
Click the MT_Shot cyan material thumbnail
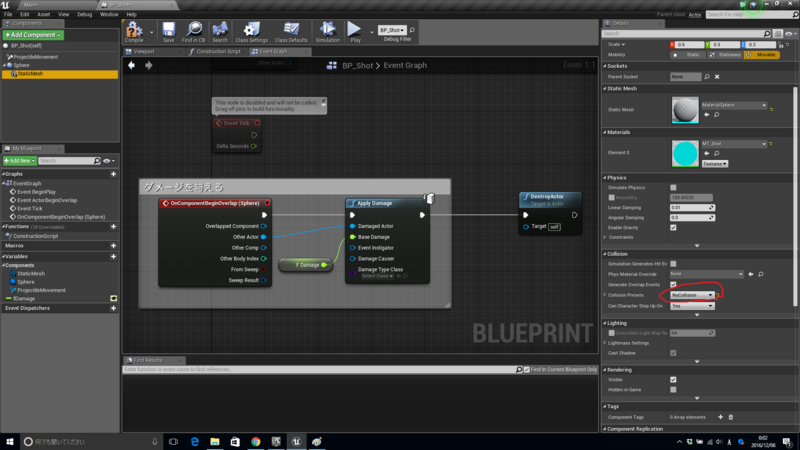685,154
